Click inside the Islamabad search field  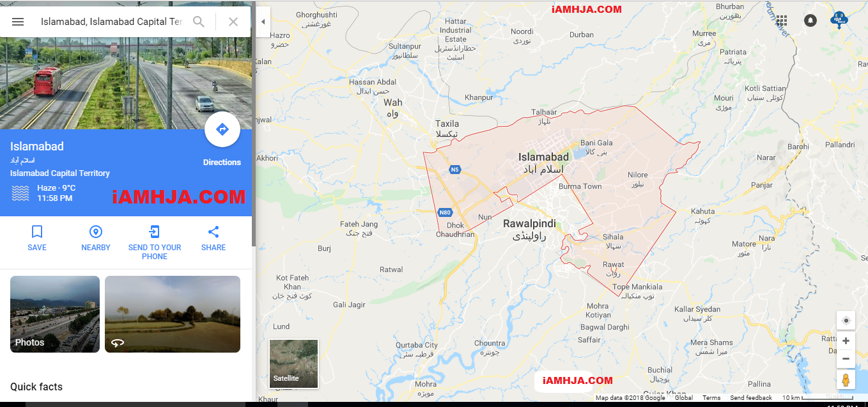[x=112, y=22]
